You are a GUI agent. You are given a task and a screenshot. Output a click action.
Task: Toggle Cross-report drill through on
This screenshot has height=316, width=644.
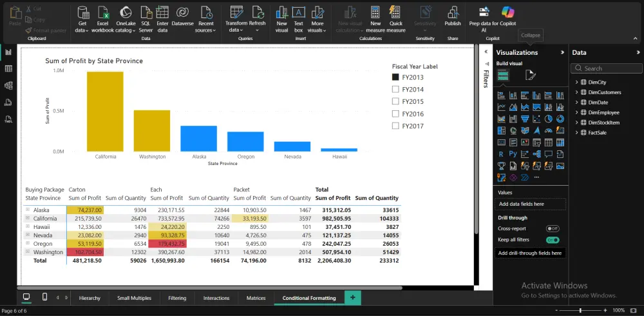click(x=553, y=228)
